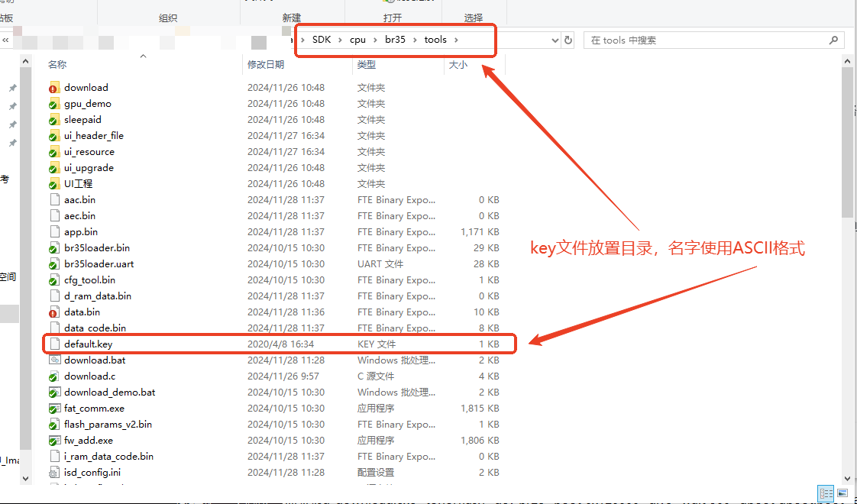Expand the chevron after br35 in path
Viewport: 857px width, 504px height.
point(415,40)
